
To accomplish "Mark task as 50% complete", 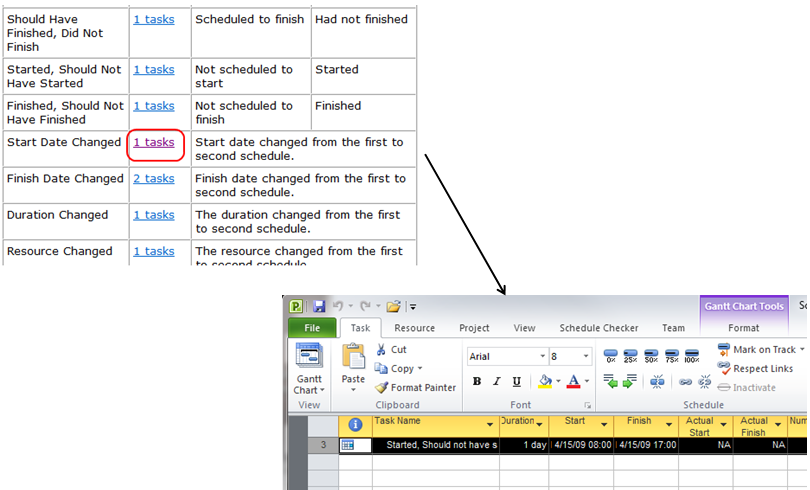I will [x=652, y=355].
